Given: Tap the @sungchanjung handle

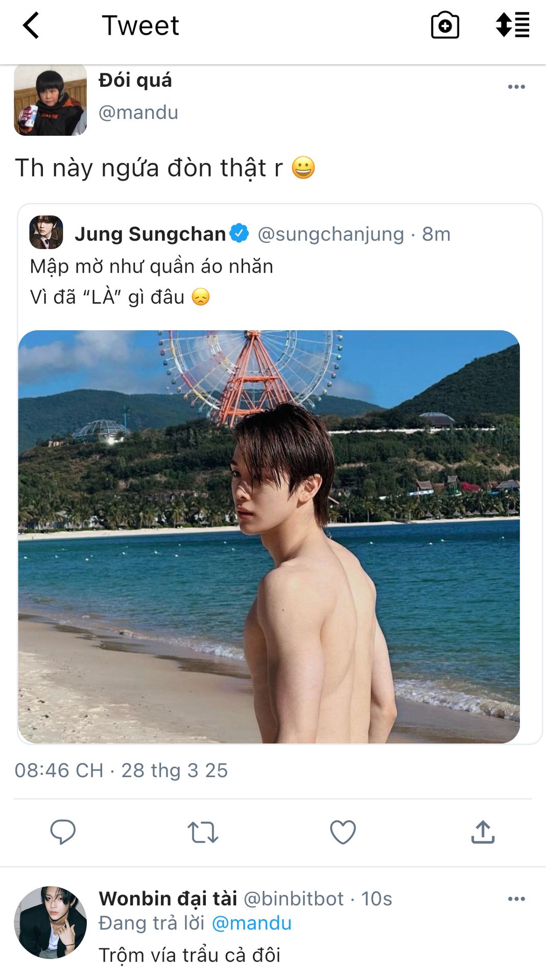Looking at the screenshot, I should pos(331,234).
